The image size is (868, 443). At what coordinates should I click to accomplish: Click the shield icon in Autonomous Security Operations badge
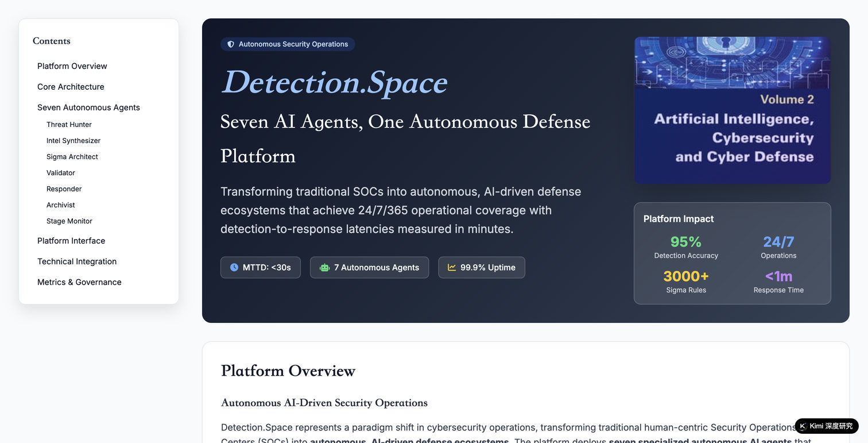coord(231,44)
